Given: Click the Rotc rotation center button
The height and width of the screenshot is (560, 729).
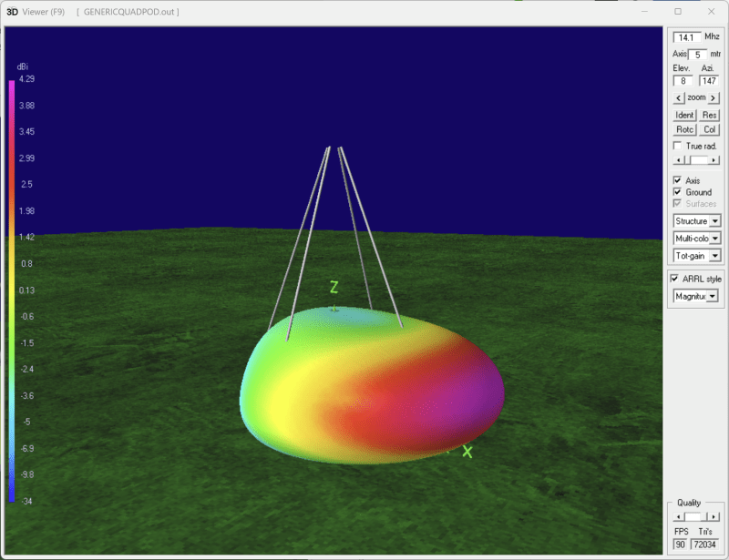Looking at the screenshot, I should point(684,129).
